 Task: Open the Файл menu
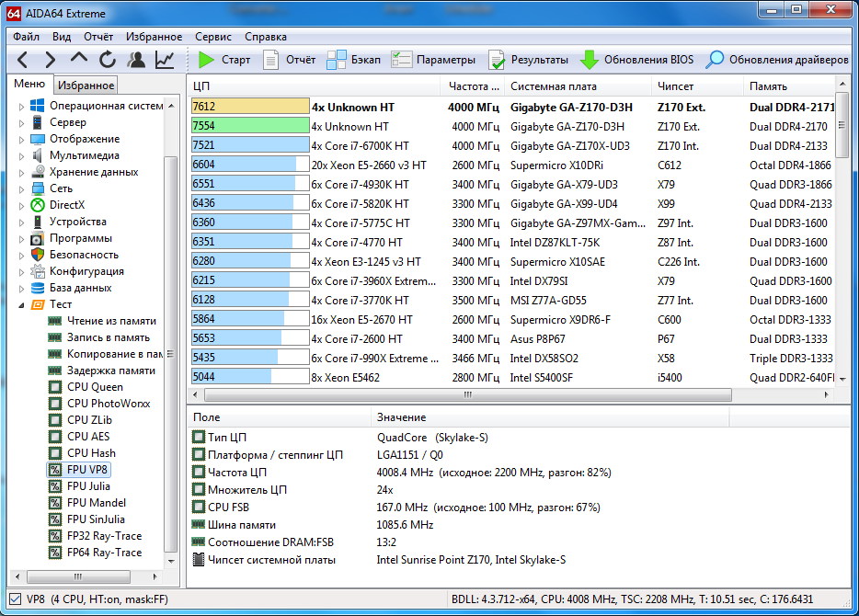(27, 37)
